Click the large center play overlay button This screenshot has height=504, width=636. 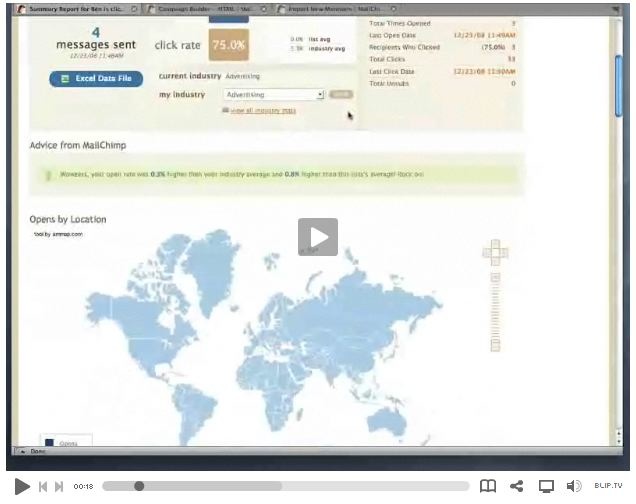click(318, 237)
